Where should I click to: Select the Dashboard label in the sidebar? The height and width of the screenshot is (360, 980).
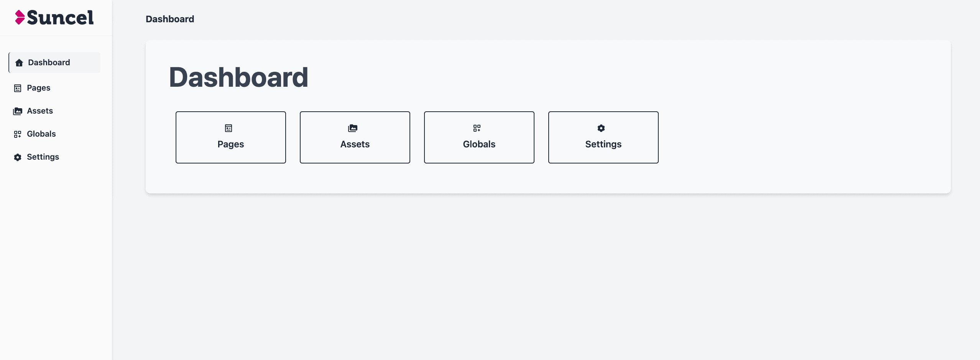pyautogui.click(x=49, y=63)
